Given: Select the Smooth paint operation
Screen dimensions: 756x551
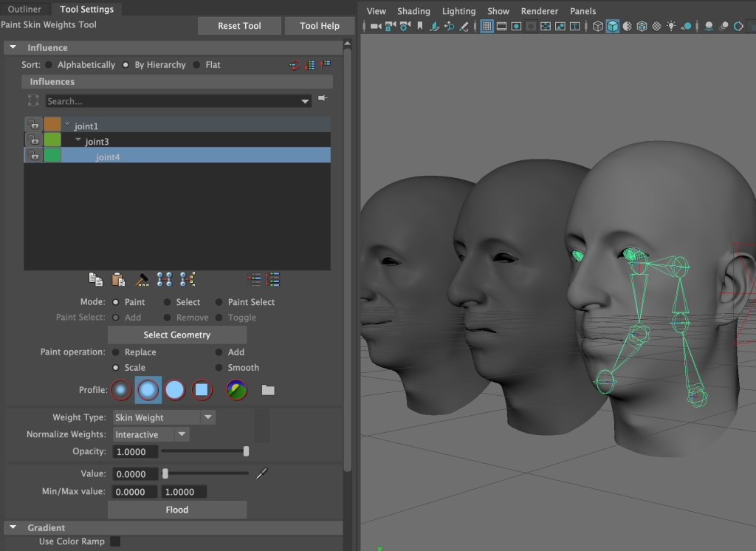Looking at the screenshot, I should point(219,368).
